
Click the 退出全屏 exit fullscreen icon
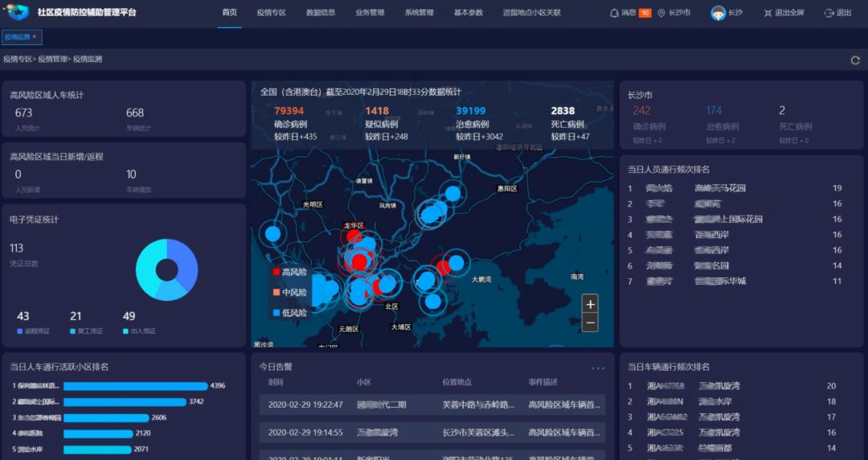pos(768,13)
